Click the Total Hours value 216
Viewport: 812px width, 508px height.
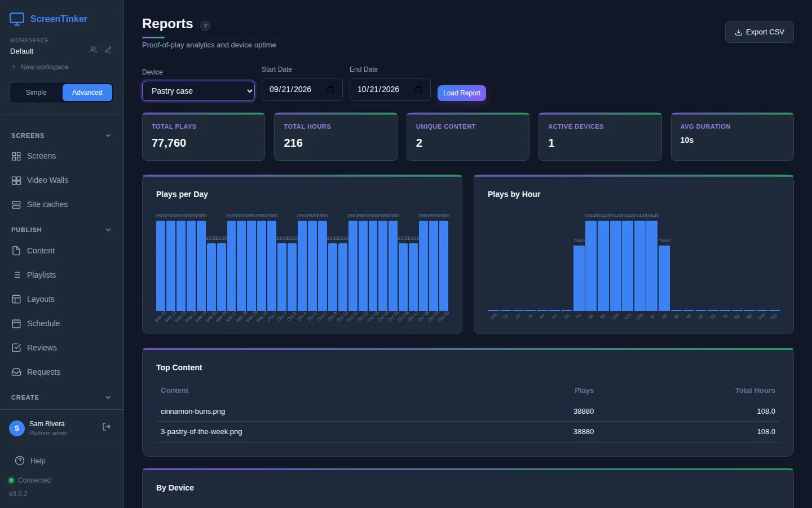click(293, 143)
